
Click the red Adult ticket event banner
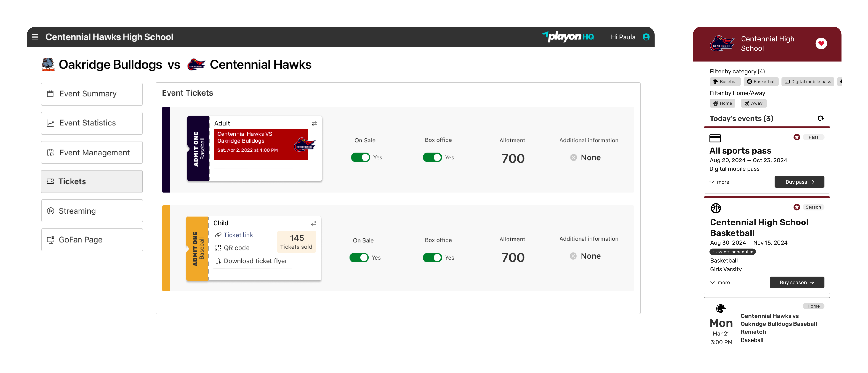(261, 144)
